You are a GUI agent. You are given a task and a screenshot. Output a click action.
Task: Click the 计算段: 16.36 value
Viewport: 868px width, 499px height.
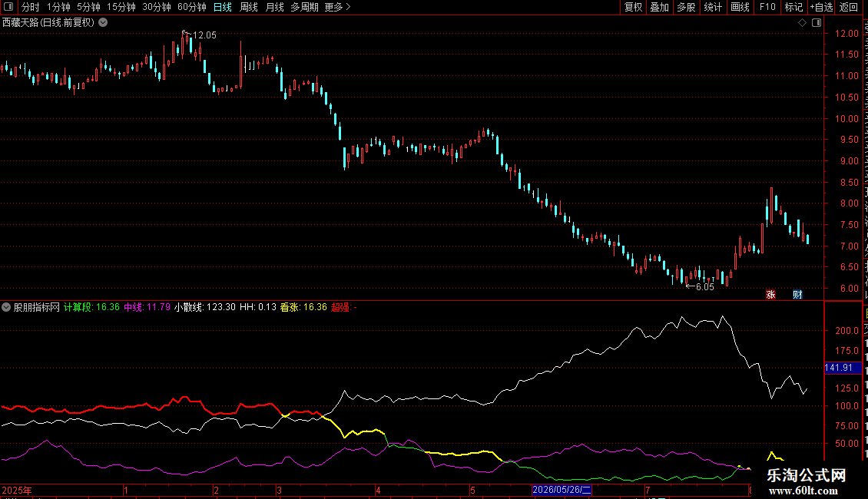pyautogui.click(x=91, y=307)
